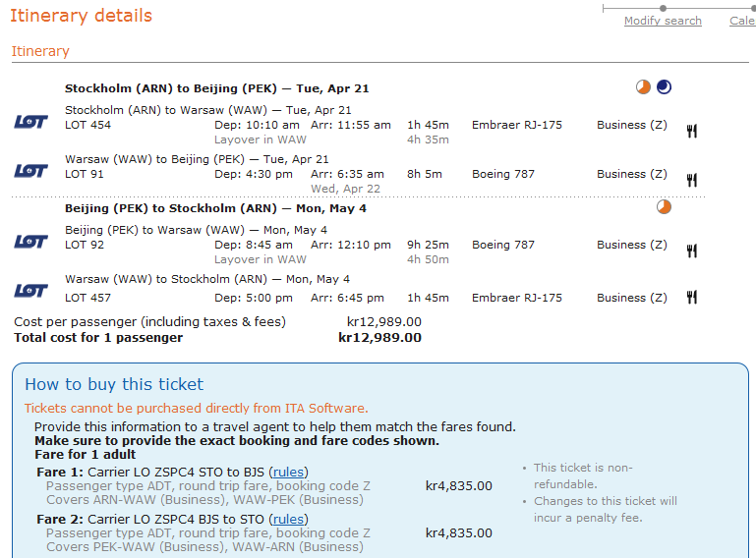The image size is (756, 558).
Task: Click the blue overnight moon icon
Action: [665, 87]
